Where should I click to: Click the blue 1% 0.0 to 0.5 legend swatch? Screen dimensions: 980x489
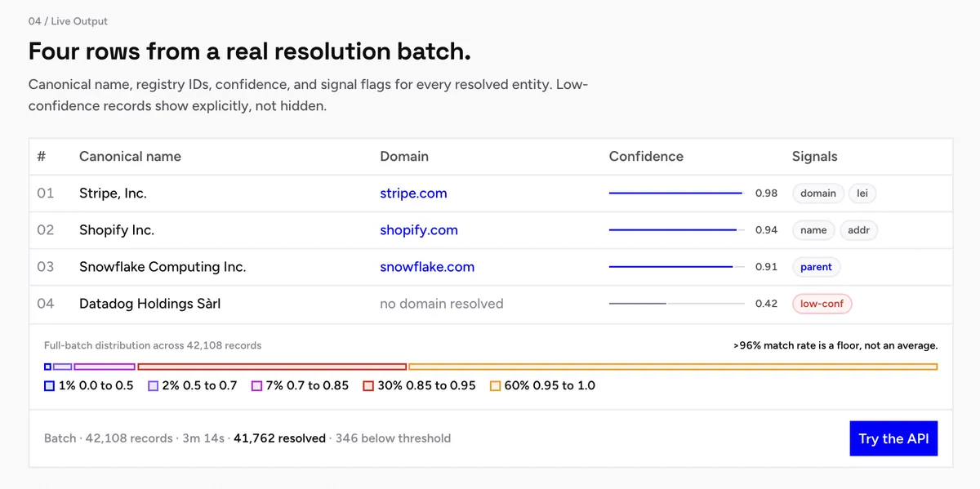50,385
